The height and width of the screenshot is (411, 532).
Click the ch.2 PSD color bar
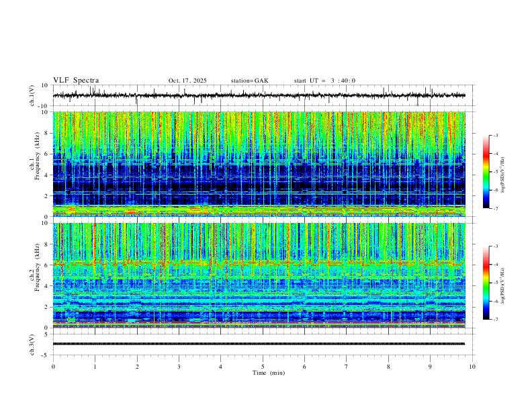(486, 283)
